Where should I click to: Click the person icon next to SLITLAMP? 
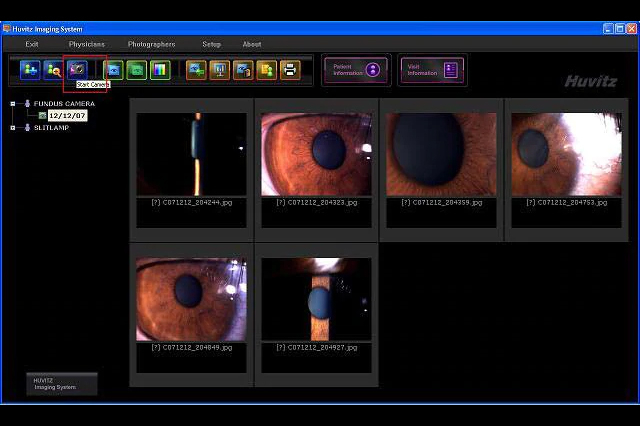click(x=27, y=128)
